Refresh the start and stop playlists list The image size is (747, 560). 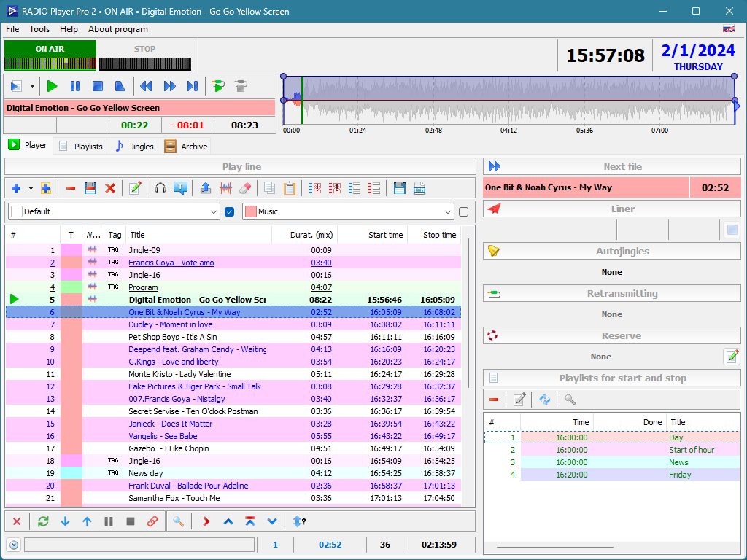[544, 400]
